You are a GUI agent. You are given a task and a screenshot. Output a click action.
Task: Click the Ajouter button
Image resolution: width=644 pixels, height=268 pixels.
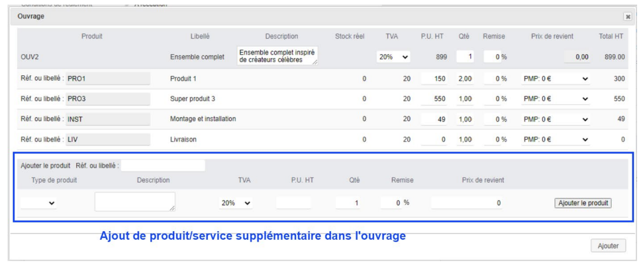tap(608, 246)
